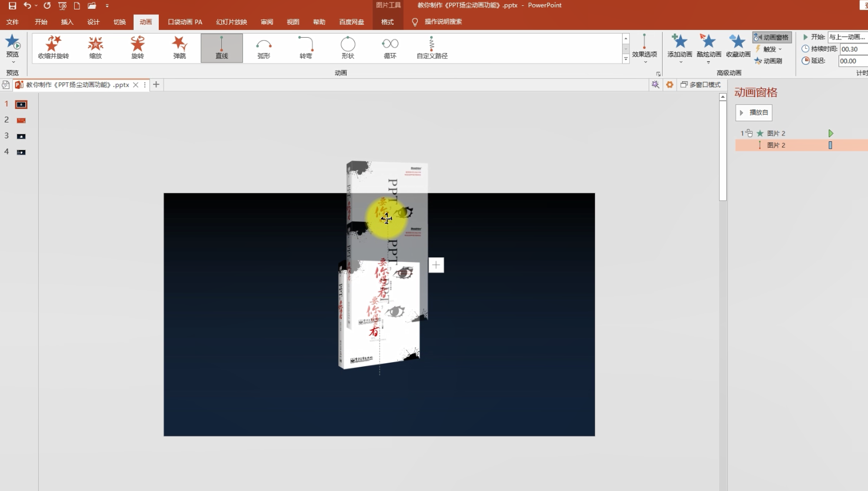868x491 pixels.
Task: Open the 口袋动画 PA tab
Action: point(185,22)
